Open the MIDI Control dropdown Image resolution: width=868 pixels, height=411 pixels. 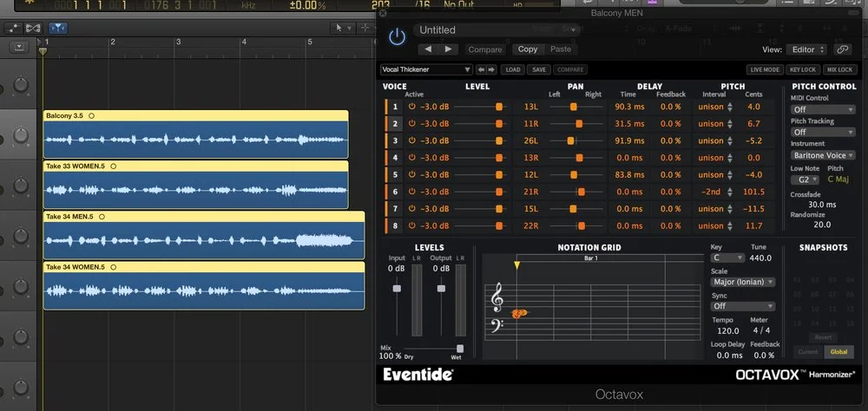(x=823, y=109)
